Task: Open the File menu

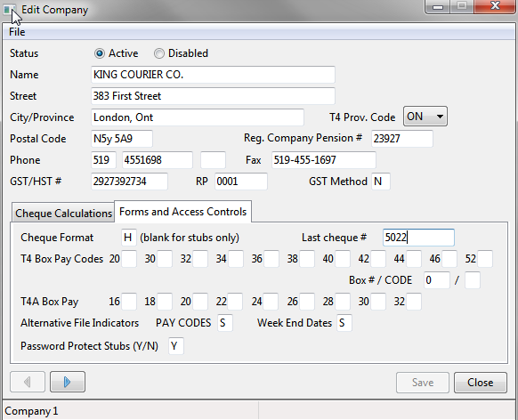Action: pos(17,32)
